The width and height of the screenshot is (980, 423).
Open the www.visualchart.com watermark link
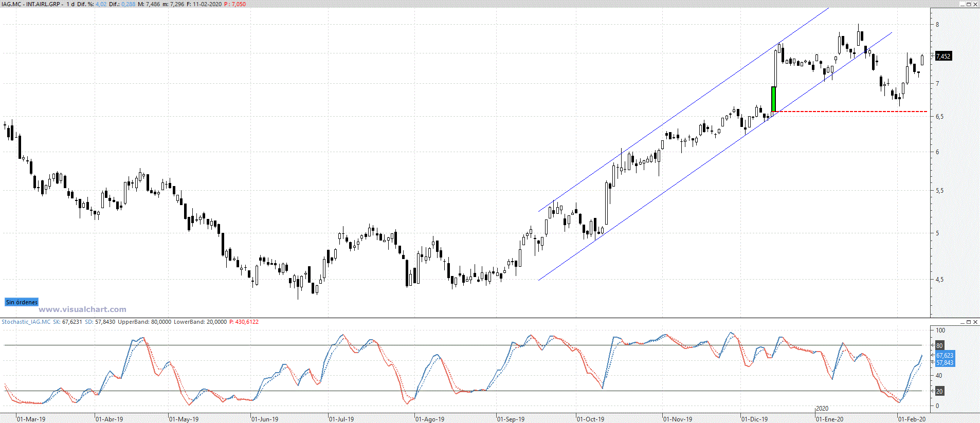82,309
